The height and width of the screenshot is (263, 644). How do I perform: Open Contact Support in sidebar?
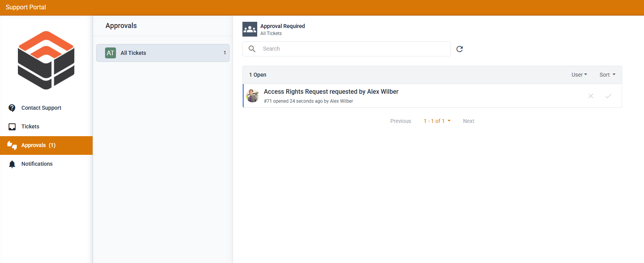point(46,108)
